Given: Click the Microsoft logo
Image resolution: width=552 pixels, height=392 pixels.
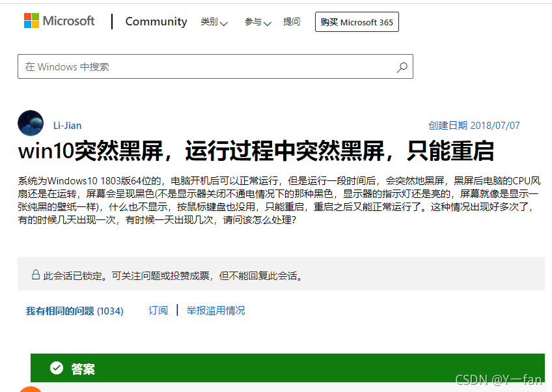Looking at the screenshot, I should point(59,21).
